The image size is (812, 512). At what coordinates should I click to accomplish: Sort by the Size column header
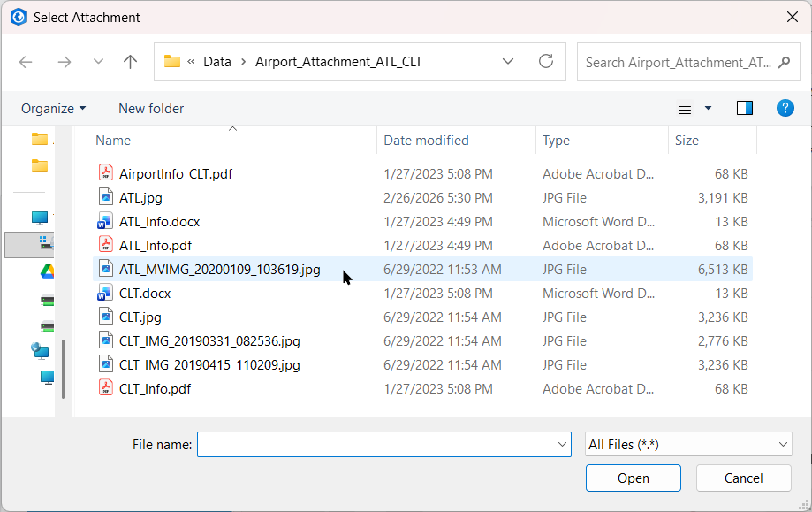point(687,141)
